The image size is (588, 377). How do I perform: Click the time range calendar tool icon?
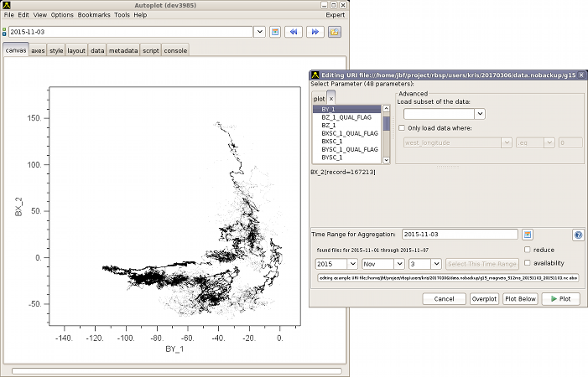274,32
